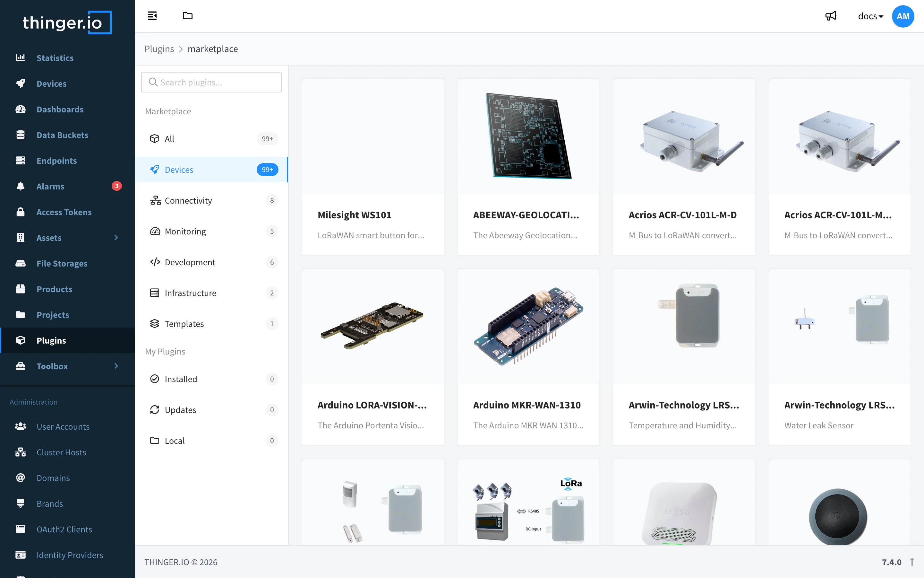Expand the Assets submenu chevron
This screenshot has width=924, height=578.
coord(116,237)
